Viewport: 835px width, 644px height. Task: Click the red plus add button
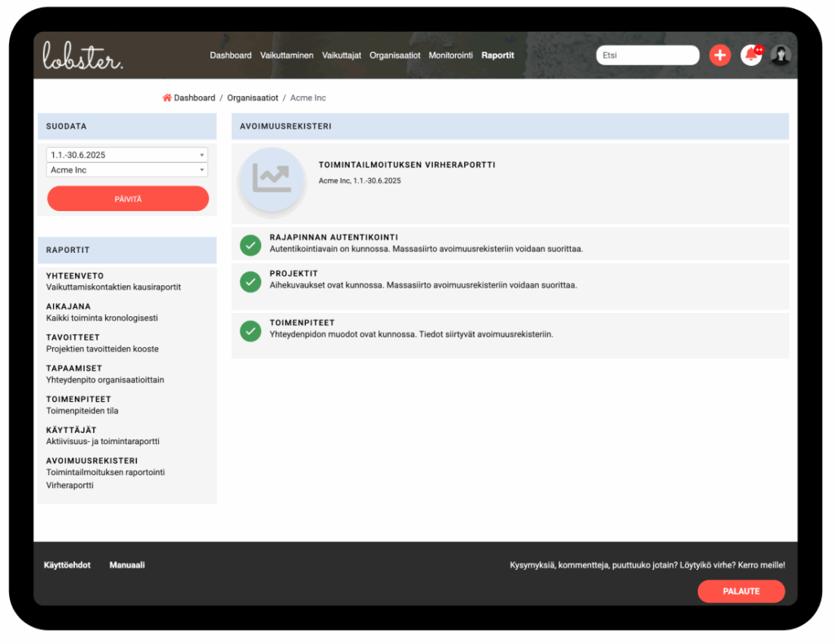coord(720,55)
